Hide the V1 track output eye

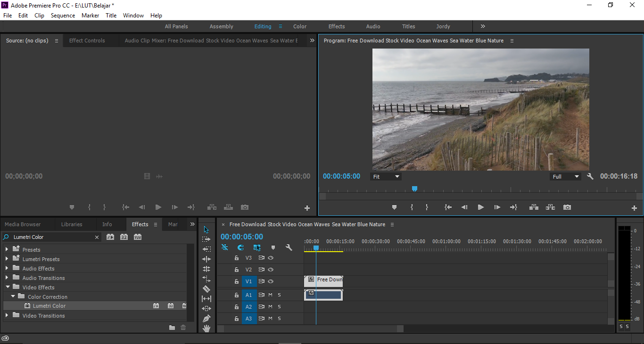[271, 281]
